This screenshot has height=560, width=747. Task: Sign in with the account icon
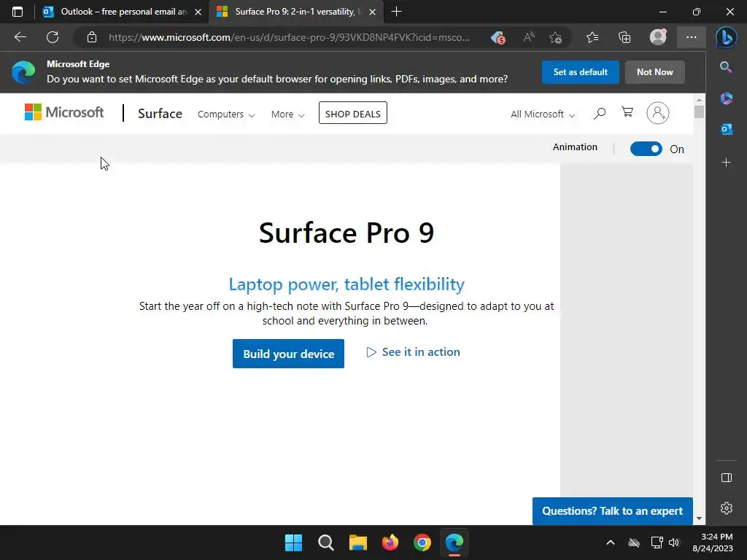tap(657, 113)
